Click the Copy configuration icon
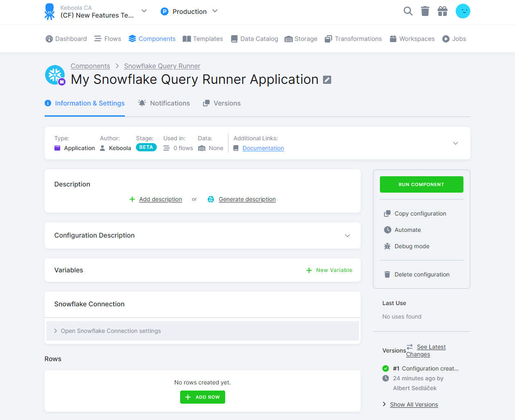This screenshot has width=515, height=420. point(387,213)
